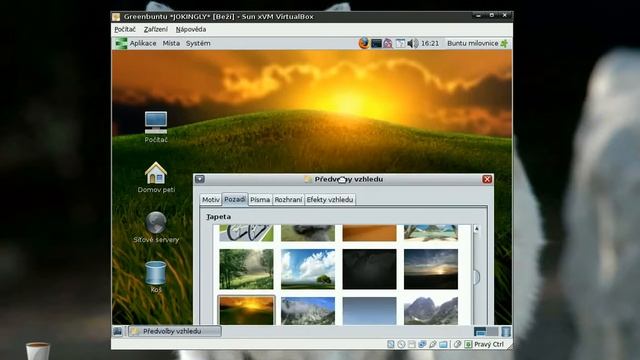Switch to the Rozhraní tab
The image size is (640, 360).
[x=288, y=200]
